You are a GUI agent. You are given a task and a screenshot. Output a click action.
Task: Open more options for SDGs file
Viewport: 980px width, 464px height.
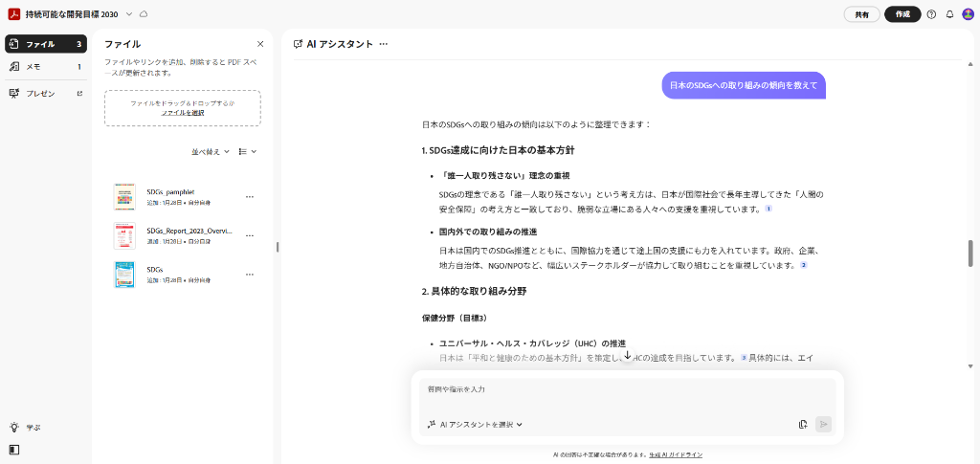(x=250, y=275)
